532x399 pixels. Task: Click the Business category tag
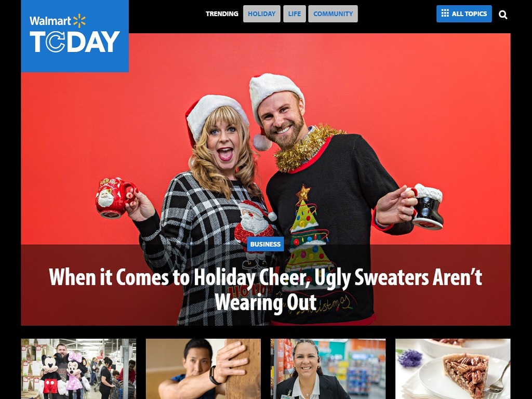(265, 244)
